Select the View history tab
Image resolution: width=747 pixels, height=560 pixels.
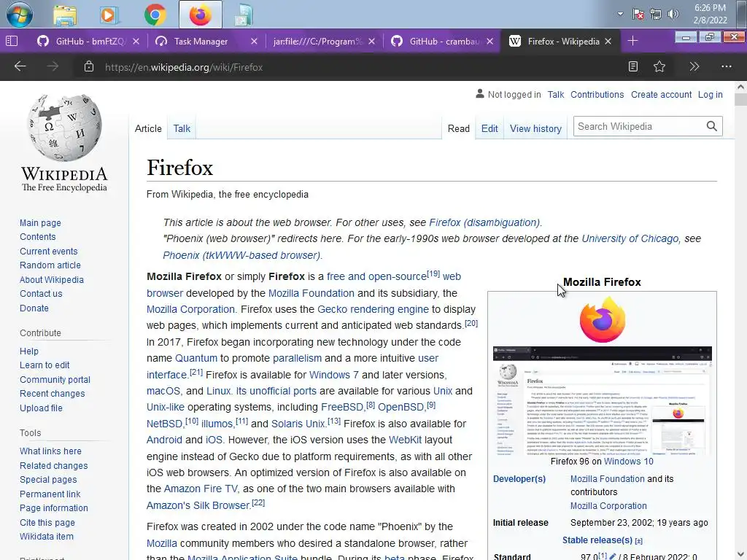coord(535,128)
